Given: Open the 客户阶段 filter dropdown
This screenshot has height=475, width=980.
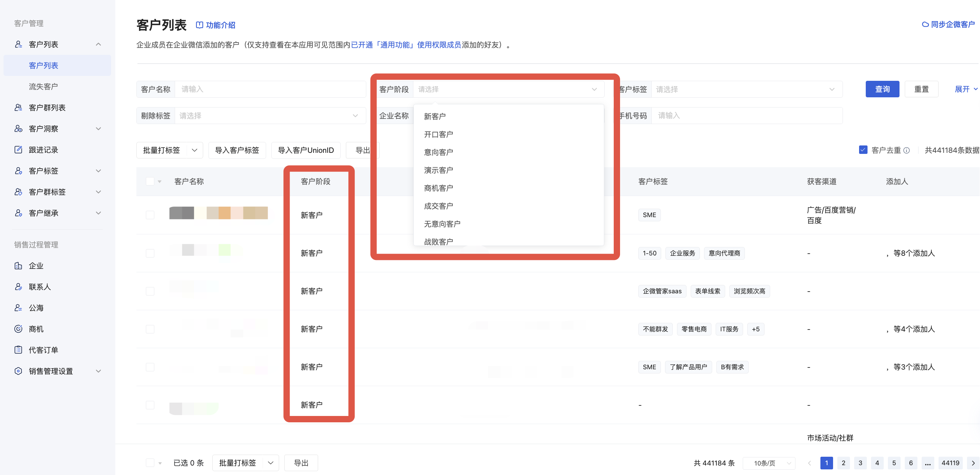Looking at the screenshot, I should coord(508,89).
